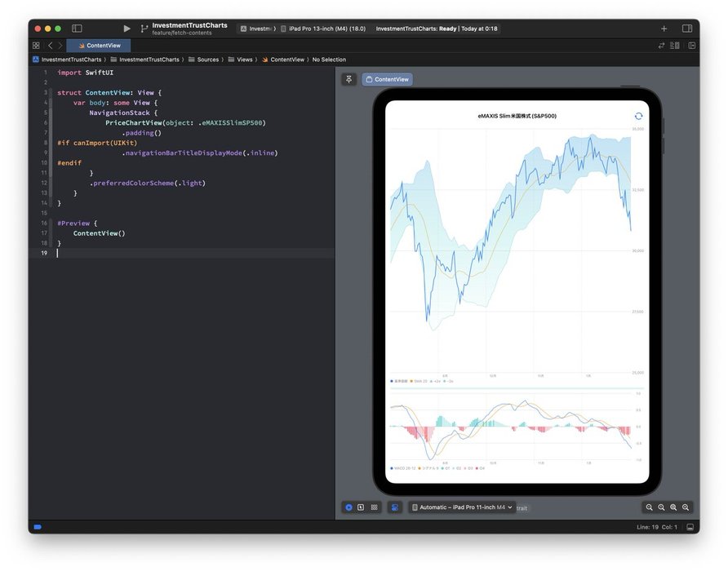Select the iPad Pro 13-inch (M4) run destination

pyautogui.click(x=324, y=29)
